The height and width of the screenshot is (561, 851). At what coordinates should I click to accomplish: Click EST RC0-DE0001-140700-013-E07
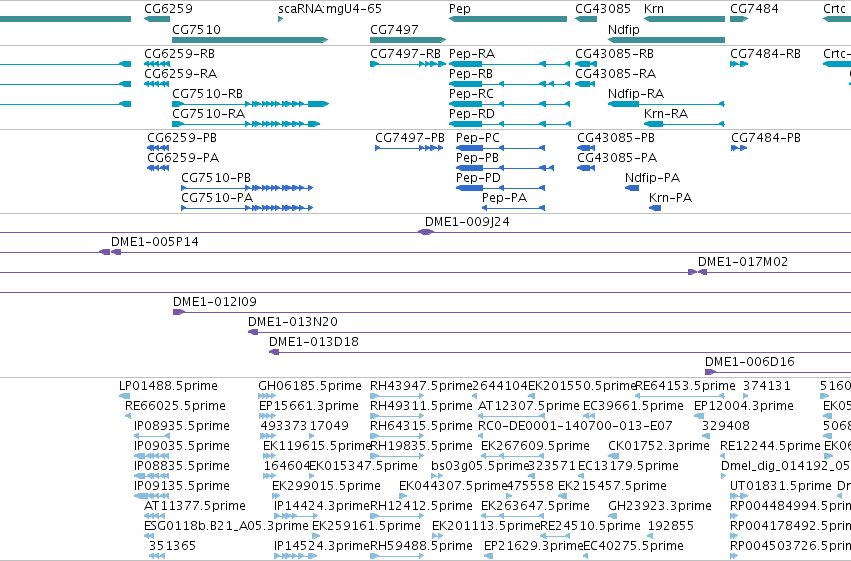[x=575, y=426]
